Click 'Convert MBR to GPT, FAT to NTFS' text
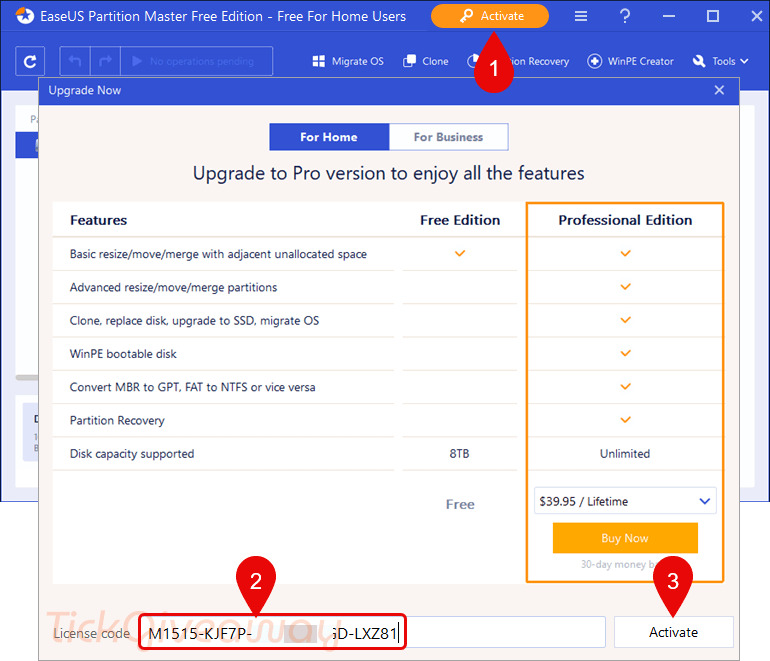This screenshot has height=661, width=770. click(192, 387)
